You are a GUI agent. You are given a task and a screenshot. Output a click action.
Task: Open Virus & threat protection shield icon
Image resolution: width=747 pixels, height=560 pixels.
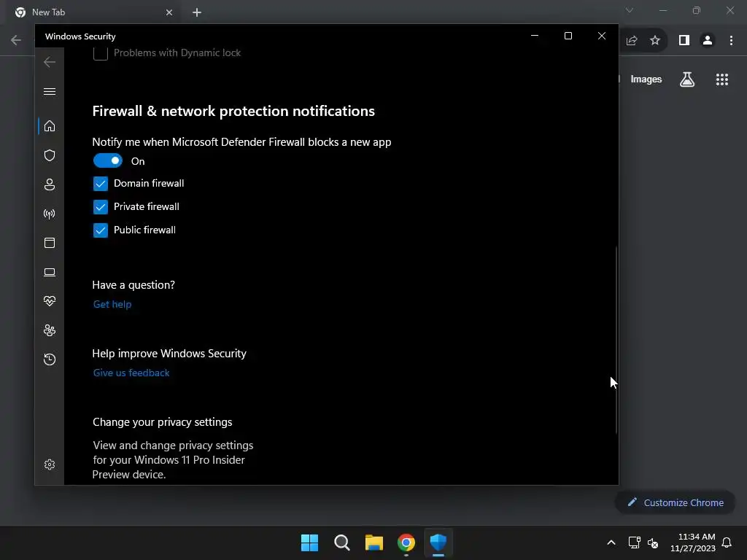[x=50, y=155]
